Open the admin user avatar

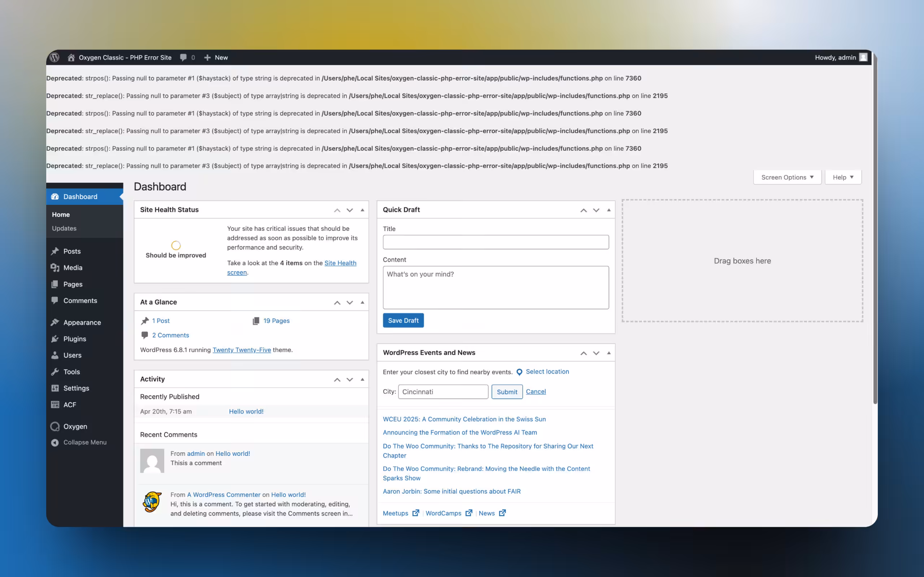coord(863,57)
